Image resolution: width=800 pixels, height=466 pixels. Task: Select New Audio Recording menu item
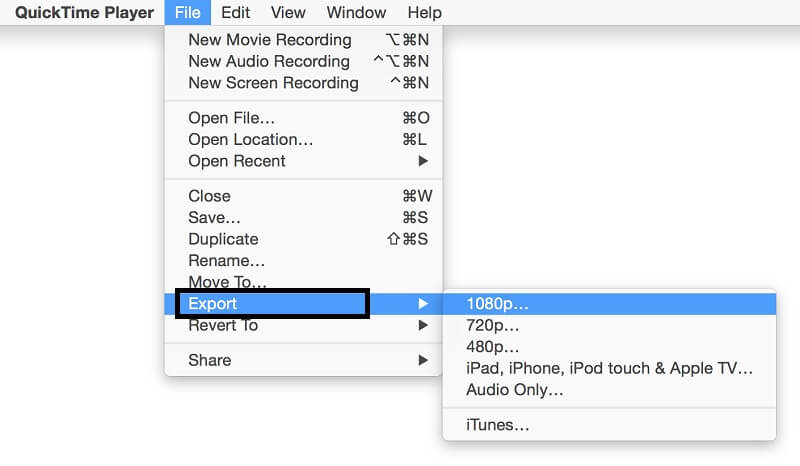270,62
